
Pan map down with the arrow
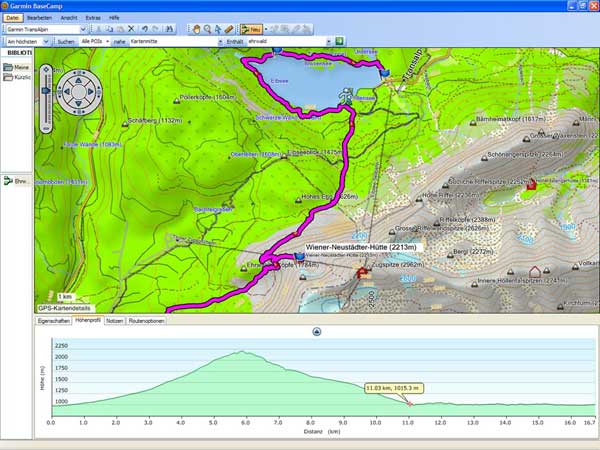pyautogui.click(x=79, y=103)
